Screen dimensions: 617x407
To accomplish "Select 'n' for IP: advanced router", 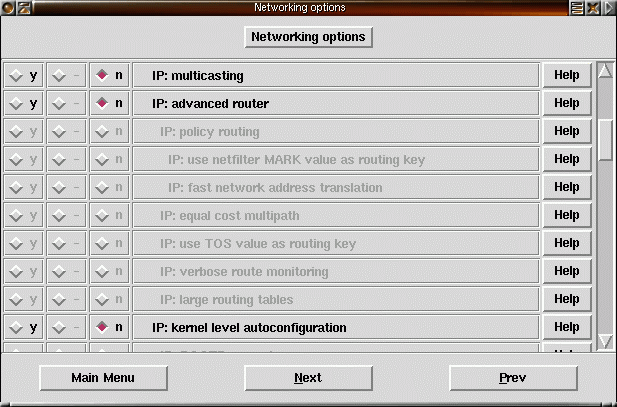I will click(x=109, y=103).
